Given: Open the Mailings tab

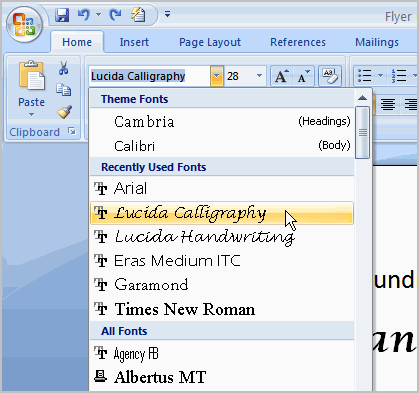Looking at the screenshot, I should pyautogui.click(x=377, y=42).
